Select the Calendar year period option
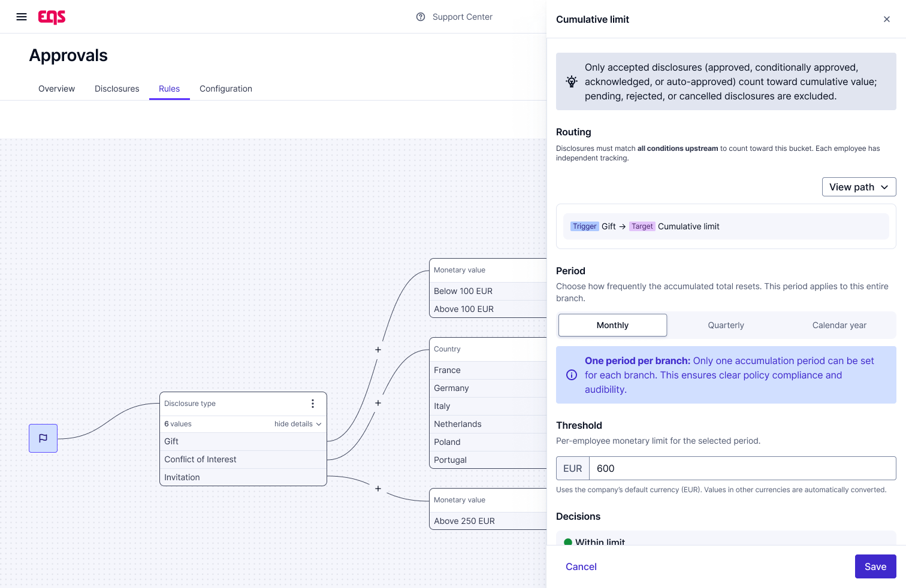This screenshot has width=906, height=588. (839, 325)
